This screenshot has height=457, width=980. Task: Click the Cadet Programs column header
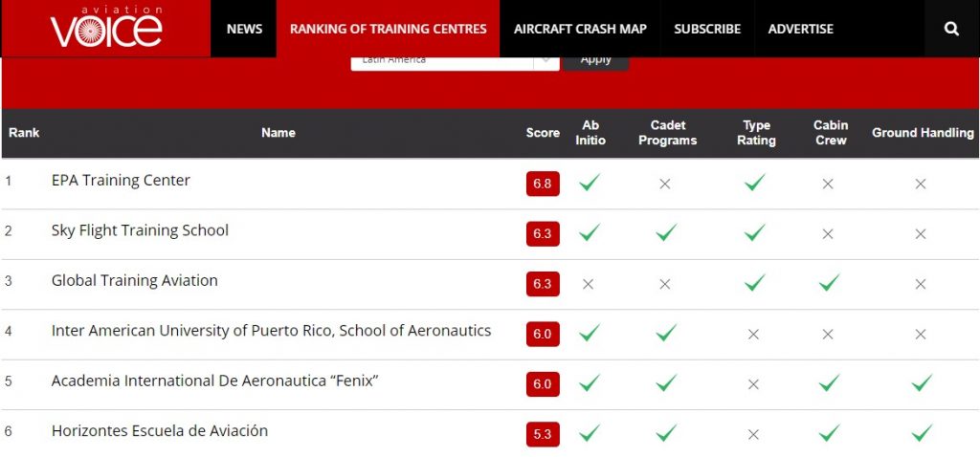[667, 132]
